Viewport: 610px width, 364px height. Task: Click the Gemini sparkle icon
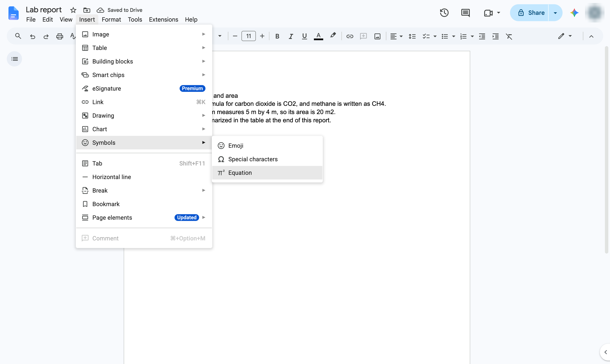[x=574, y=13]
